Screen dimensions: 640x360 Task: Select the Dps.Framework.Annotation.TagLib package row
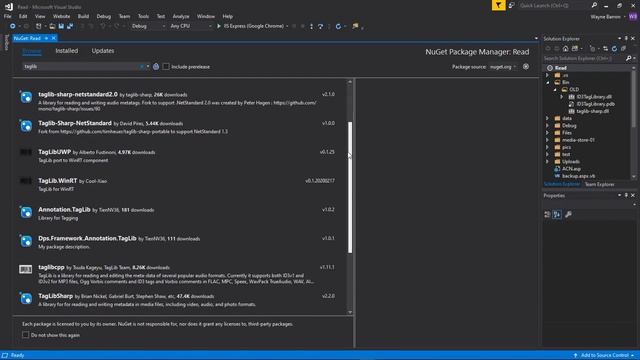[x=180, y=242]
